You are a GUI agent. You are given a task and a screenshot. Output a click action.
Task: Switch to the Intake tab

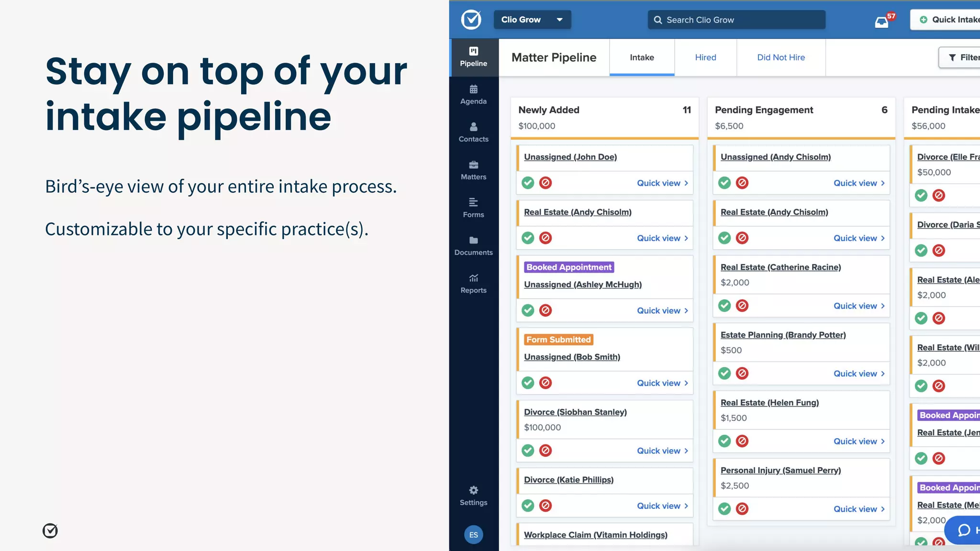coord(642,57)
